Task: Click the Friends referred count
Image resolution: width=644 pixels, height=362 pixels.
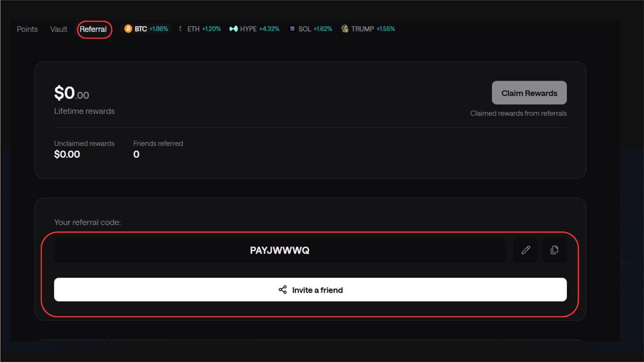Action: click(136, 154)
